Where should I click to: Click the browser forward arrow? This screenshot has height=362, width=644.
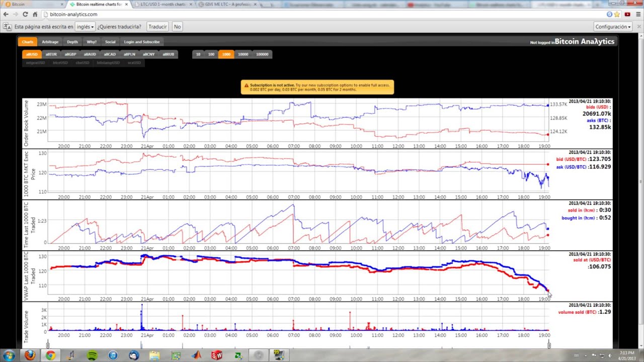(x=16, y=14)
